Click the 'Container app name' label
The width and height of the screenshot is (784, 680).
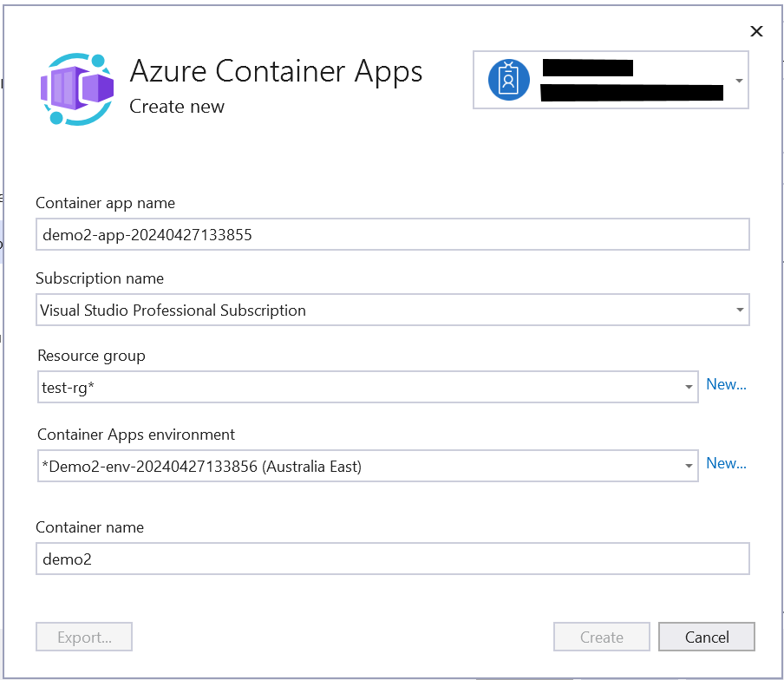[x=106, y=203]
